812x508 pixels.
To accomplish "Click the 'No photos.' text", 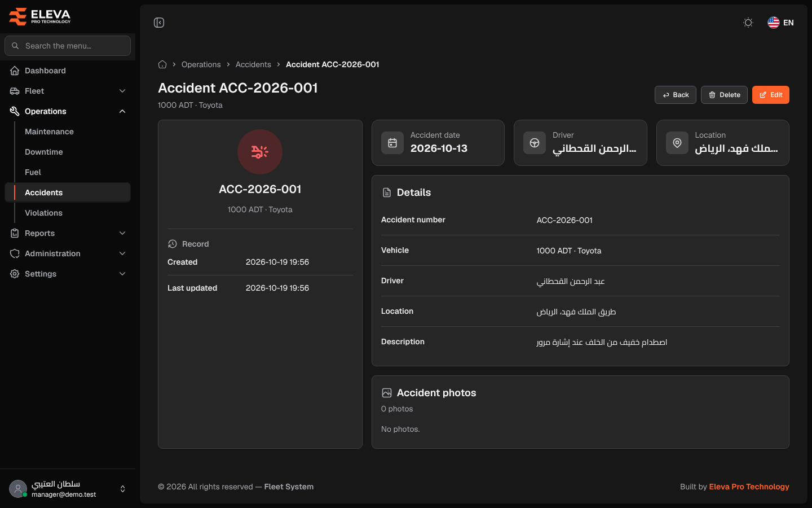I will (x=400, y=429).
